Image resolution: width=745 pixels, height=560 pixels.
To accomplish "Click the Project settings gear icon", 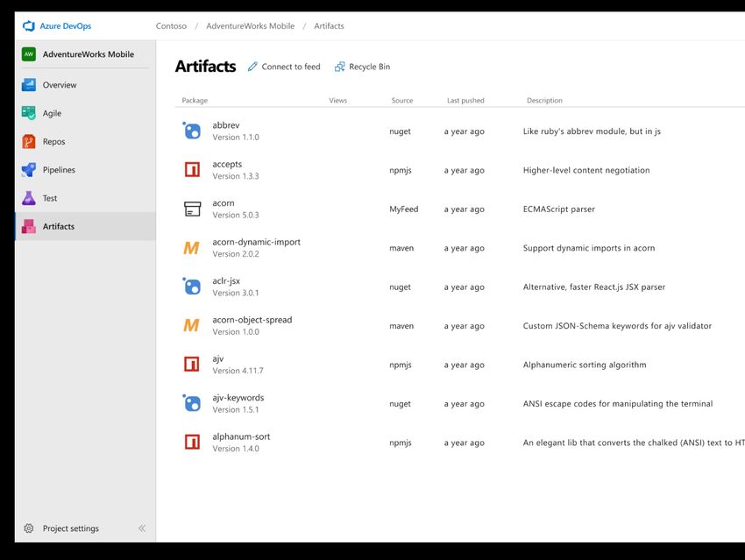I will click(x=29, y=528).
